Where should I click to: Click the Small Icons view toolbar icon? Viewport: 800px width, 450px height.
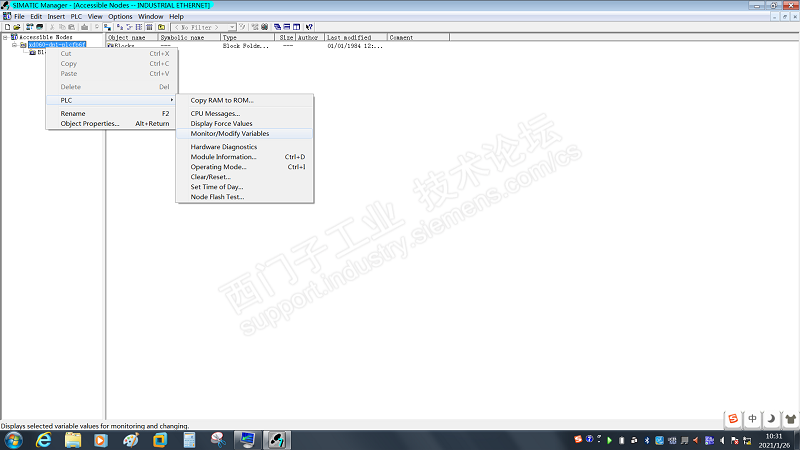pos(129,27)
